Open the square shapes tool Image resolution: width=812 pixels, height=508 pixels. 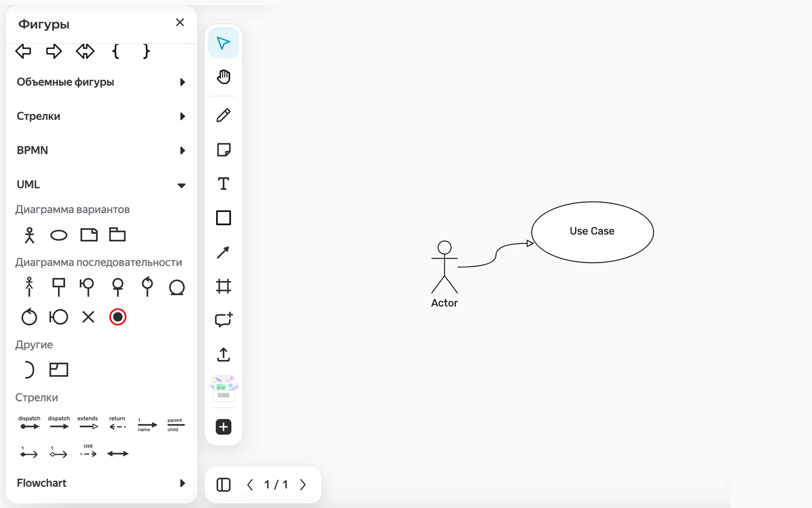coord(223,218)
